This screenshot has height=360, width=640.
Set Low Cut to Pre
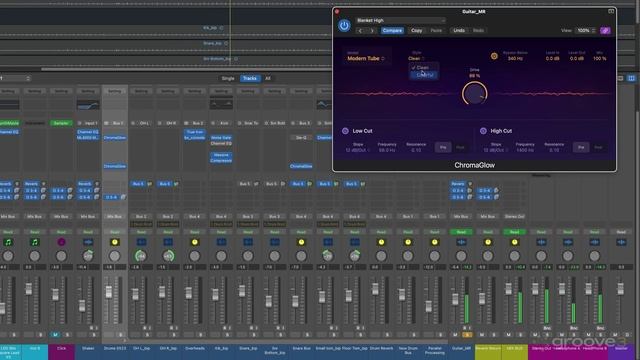[443, 147]
